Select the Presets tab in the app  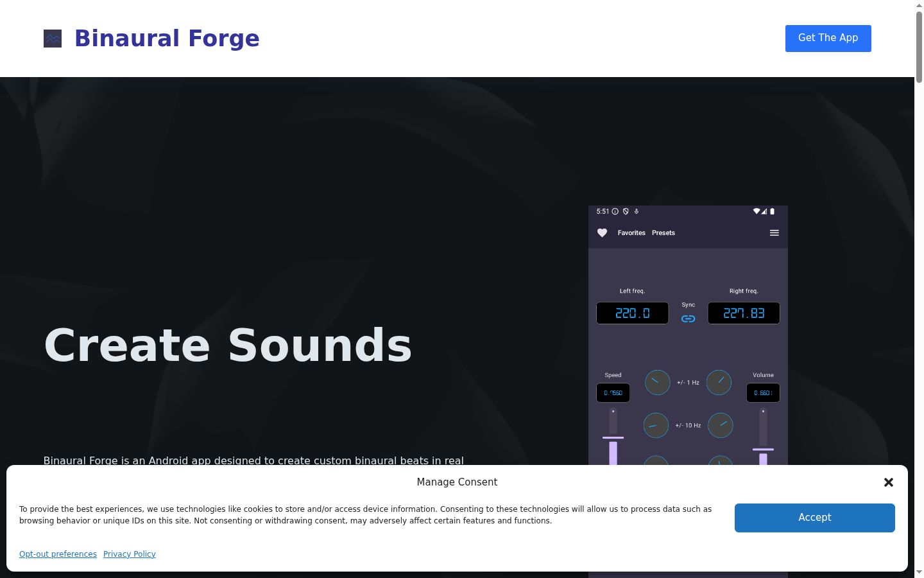663,233
